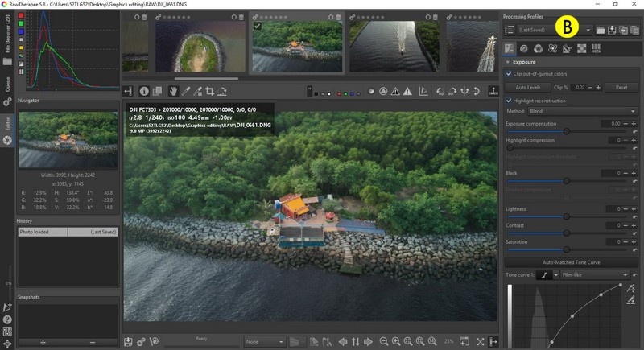This screenshot has width=644, height=350.
Task: Collapse the Exposure section
Action: (x=508, y=61)
